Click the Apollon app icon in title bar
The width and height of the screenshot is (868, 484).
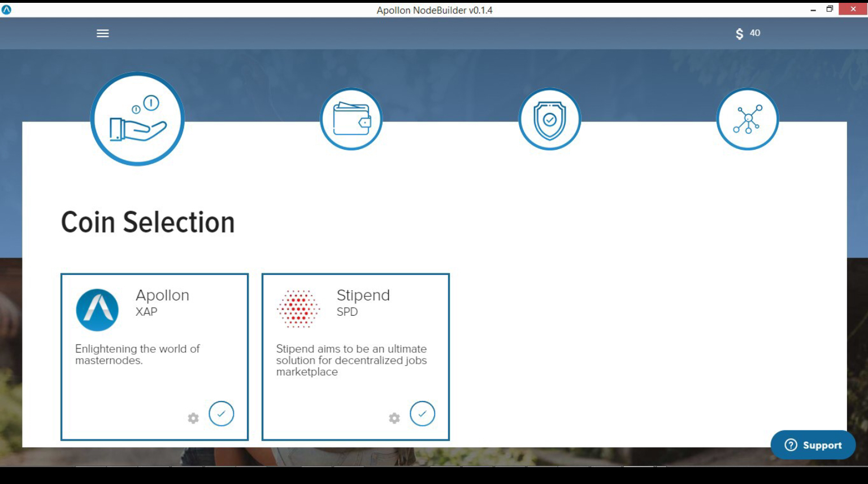[x=7, y=10]
